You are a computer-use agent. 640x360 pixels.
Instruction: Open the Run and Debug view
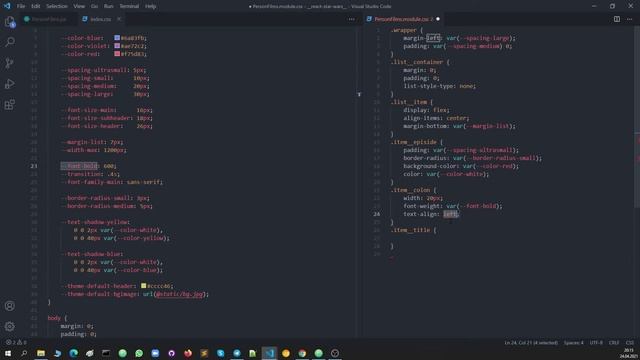tap(10, 84)
